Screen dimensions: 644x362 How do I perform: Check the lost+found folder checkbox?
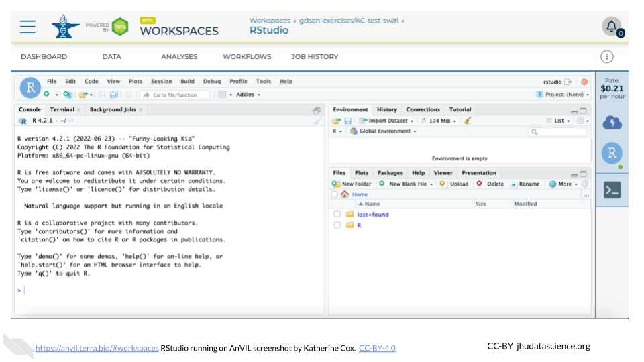[337, 215]
